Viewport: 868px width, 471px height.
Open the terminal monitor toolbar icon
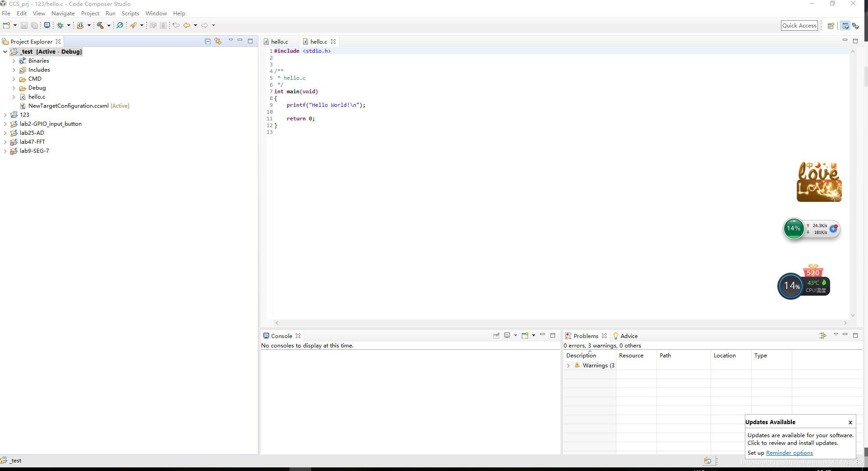pyautogui.click(x=47, y=25)
